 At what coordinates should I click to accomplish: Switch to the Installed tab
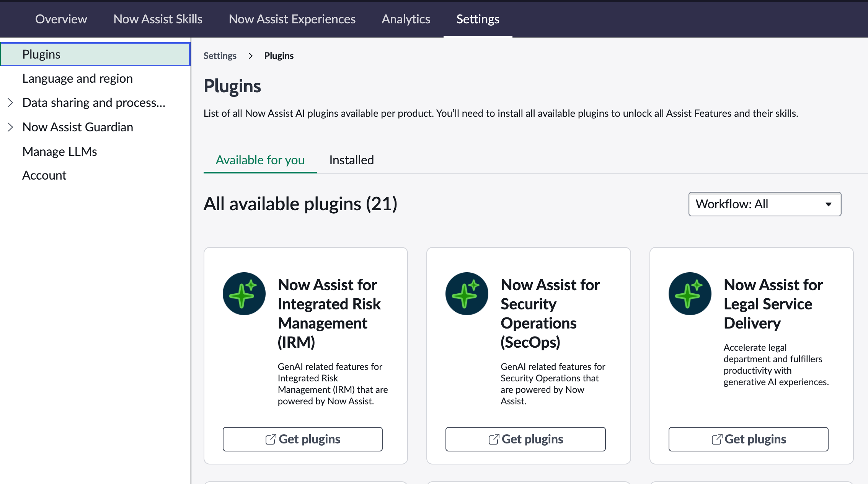click(x=351, y=160)
